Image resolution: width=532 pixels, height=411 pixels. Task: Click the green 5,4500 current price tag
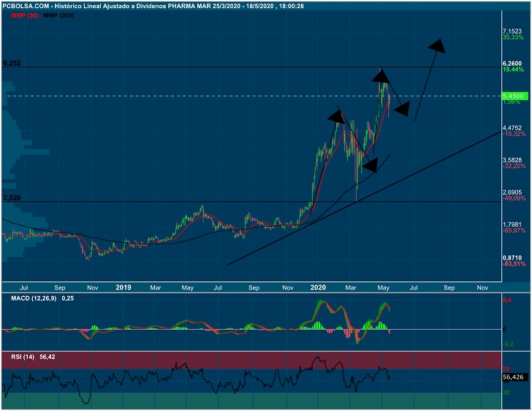coord(515,96)
